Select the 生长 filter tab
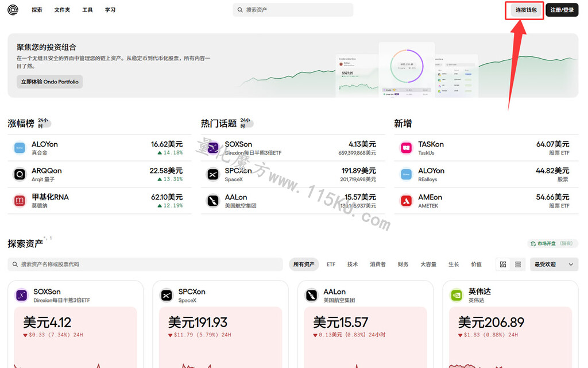 [x=454, y=264]
